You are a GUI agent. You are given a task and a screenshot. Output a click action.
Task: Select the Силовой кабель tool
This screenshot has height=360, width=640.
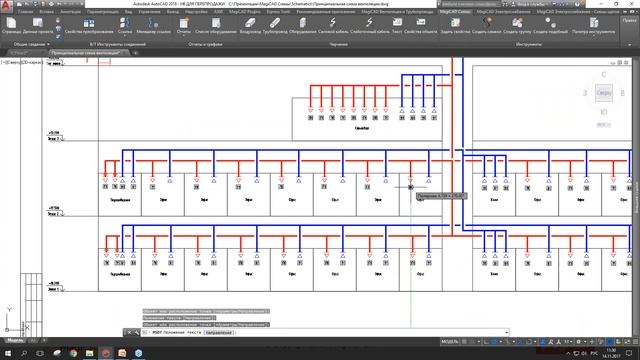coord(333,25)
